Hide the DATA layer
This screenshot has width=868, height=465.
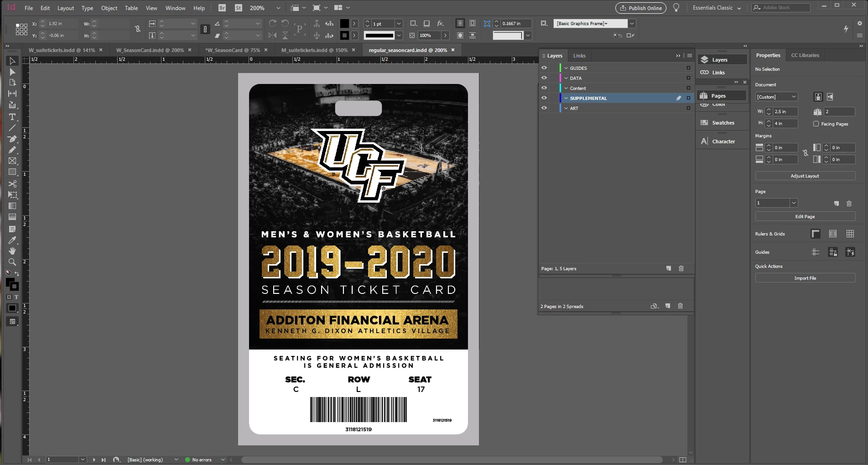544,78
